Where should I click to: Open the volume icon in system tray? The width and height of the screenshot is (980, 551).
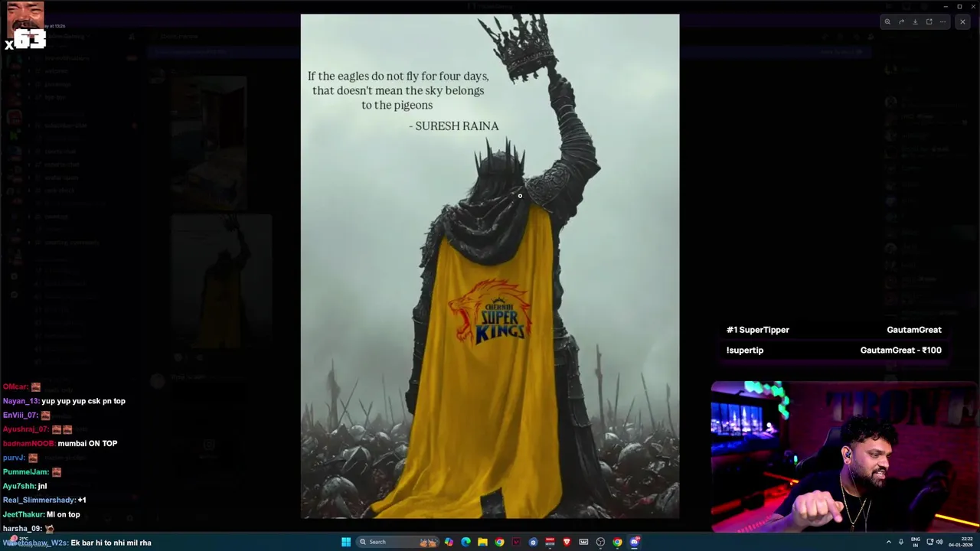pos(939,542)
